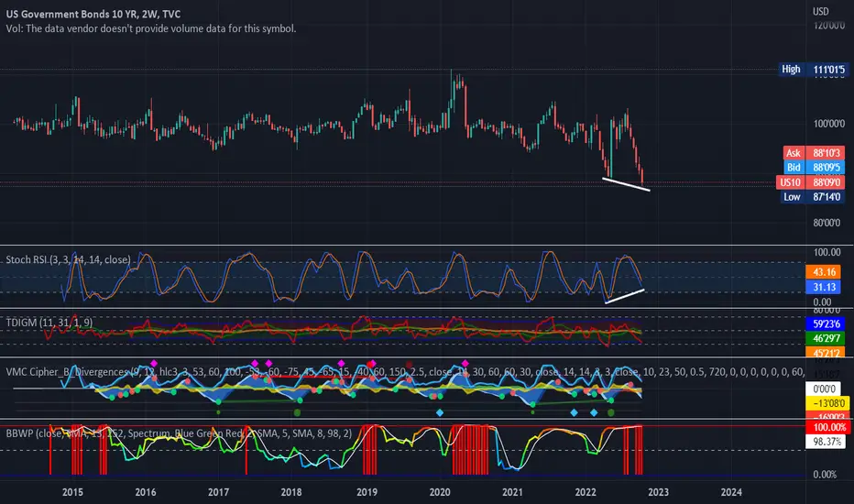854x504 pixels.
Task: Click the 2023 label on the time axis
Action: [658, 492]
